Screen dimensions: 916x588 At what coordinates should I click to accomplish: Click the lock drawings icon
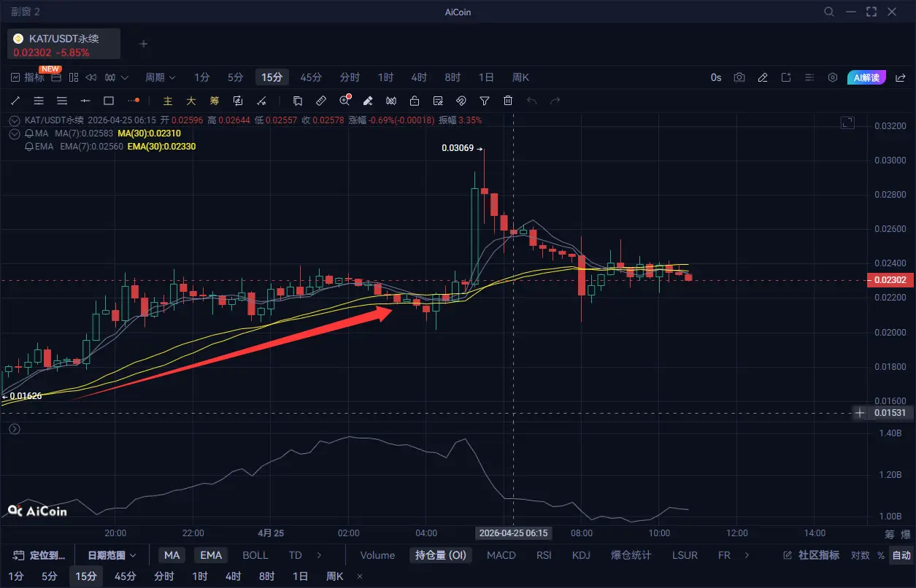click(x=415, y=101)
